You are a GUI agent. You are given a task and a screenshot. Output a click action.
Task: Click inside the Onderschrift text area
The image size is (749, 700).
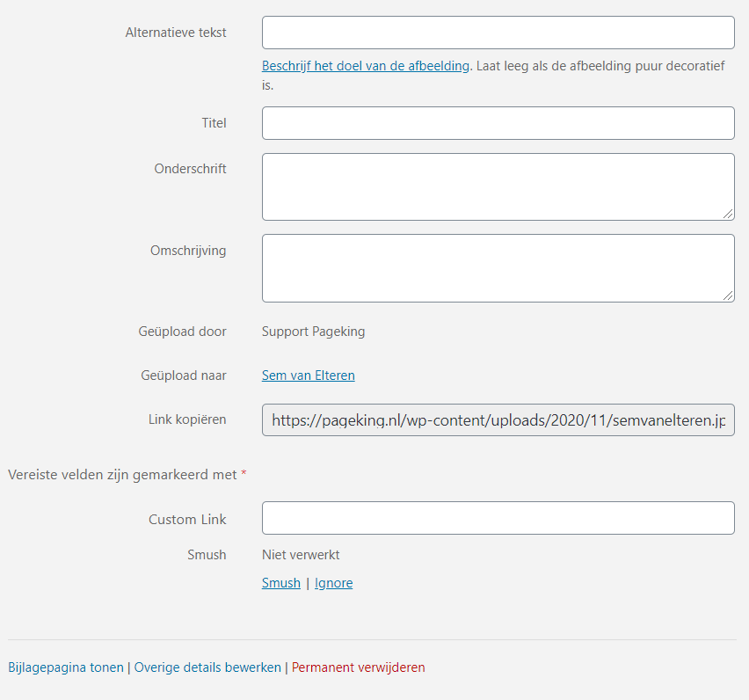coord(498,186)
